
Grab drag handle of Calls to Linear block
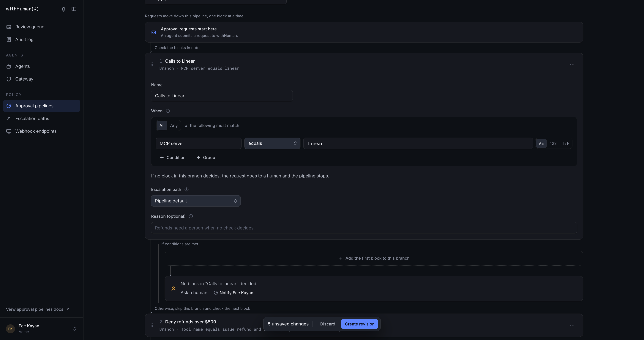(152, 64)
